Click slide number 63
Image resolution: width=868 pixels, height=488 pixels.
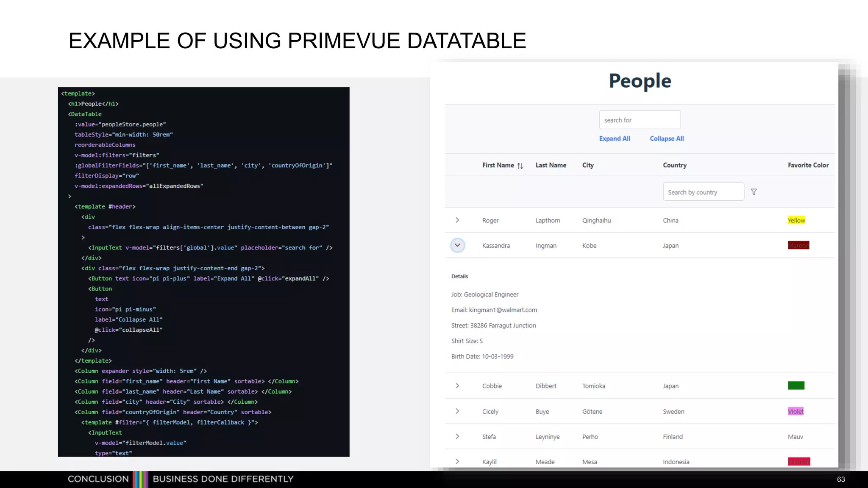point(841,480)
